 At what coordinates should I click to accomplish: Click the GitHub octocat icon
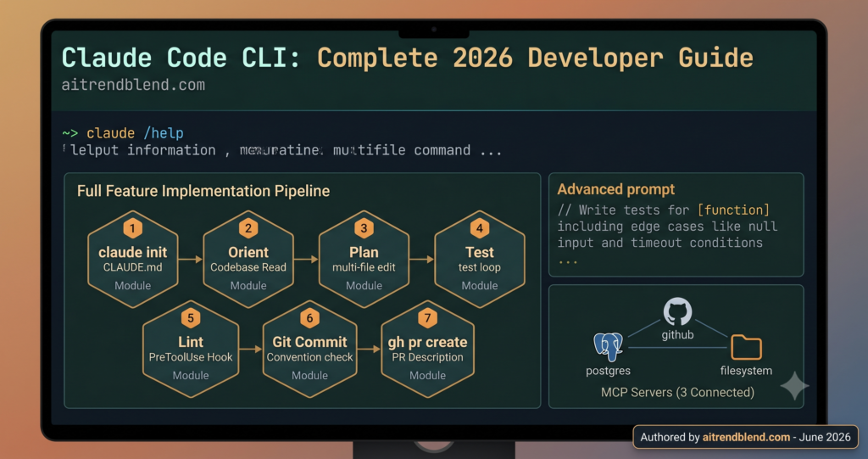677,311
